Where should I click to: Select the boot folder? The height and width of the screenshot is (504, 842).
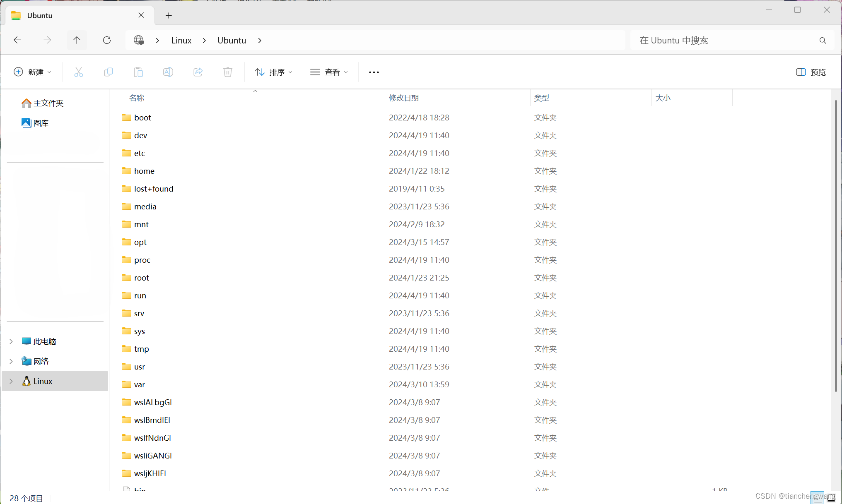[x=142, y=118]
